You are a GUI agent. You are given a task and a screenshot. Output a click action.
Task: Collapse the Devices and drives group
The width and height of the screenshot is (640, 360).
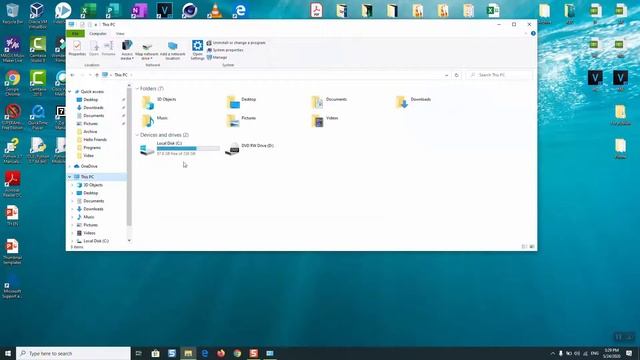click(137, 135)
